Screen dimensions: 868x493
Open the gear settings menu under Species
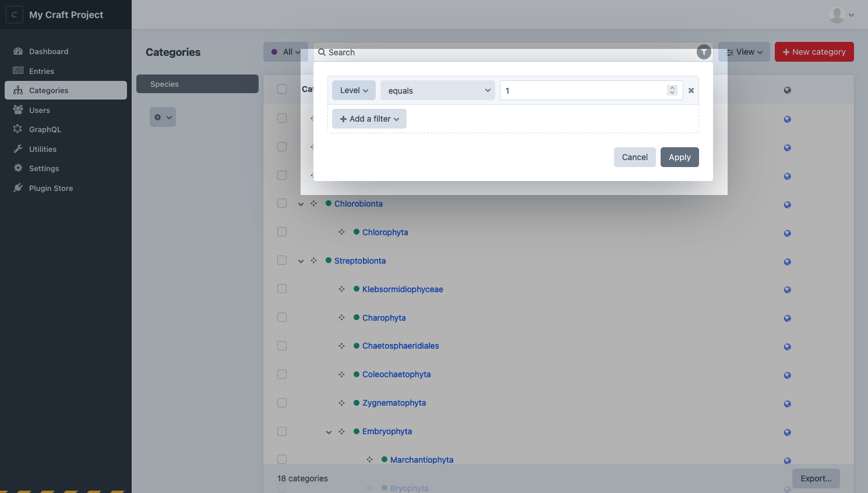tap(163, 117)
